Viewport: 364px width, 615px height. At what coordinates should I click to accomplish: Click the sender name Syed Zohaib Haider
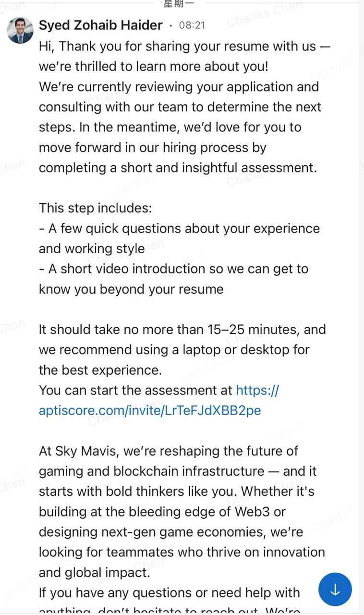100,25
